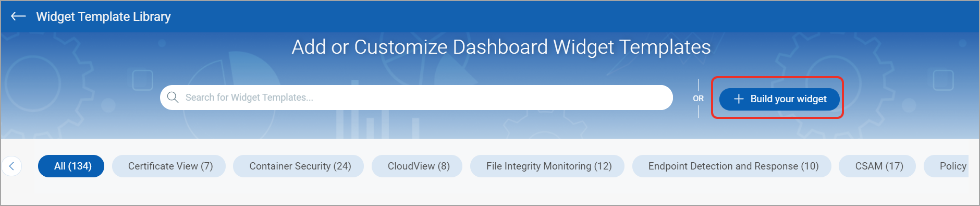The width and height of the screenshot is (980, 206).
Task: Select the partially visible Policy category
Action: [947, 166]
